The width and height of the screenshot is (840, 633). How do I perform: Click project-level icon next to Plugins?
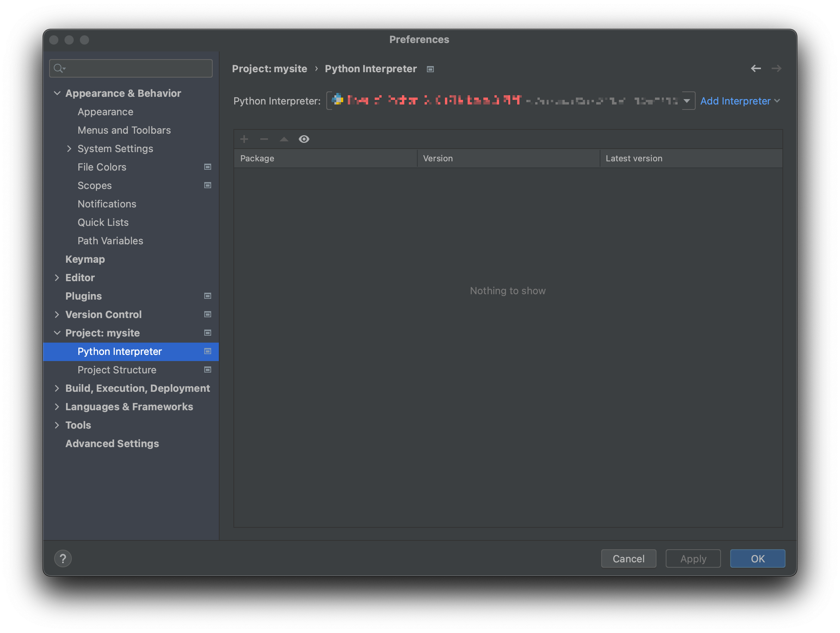[208, 296]
